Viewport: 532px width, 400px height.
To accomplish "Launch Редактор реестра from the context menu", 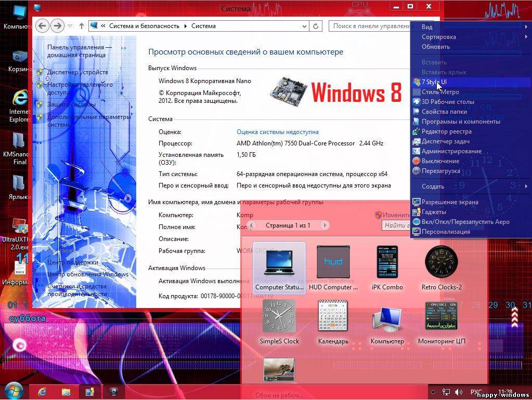I will pos(471,131).
